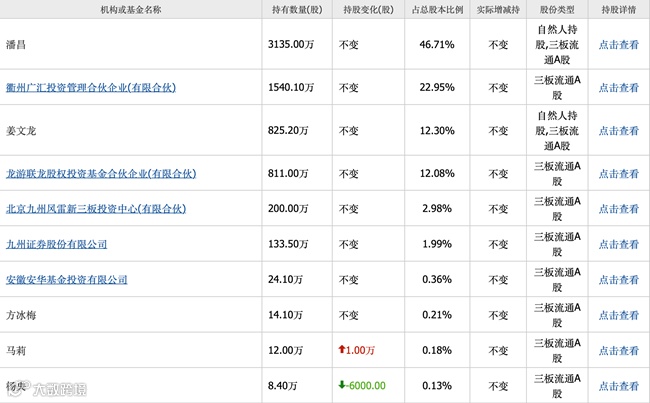Click 点击查看 in the 北京九州风雷 row
Viewport: 650px width, 403px height.
(618, 209)
